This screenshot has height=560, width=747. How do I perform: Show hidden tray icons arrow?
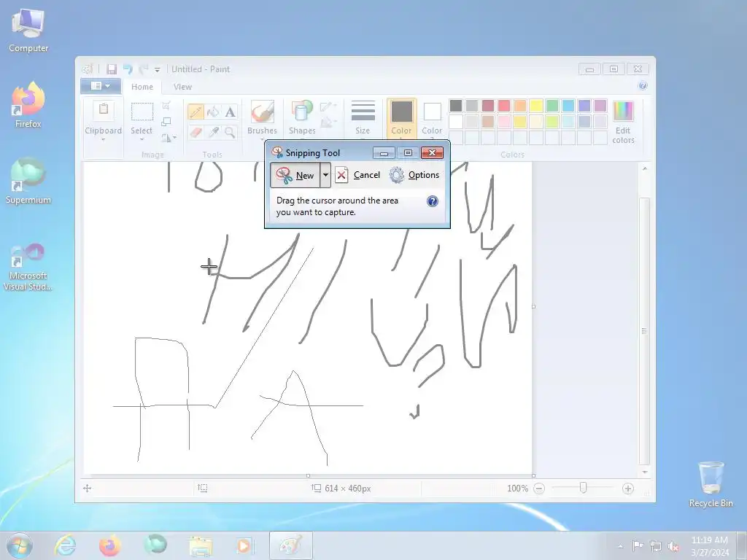(620, 547)
